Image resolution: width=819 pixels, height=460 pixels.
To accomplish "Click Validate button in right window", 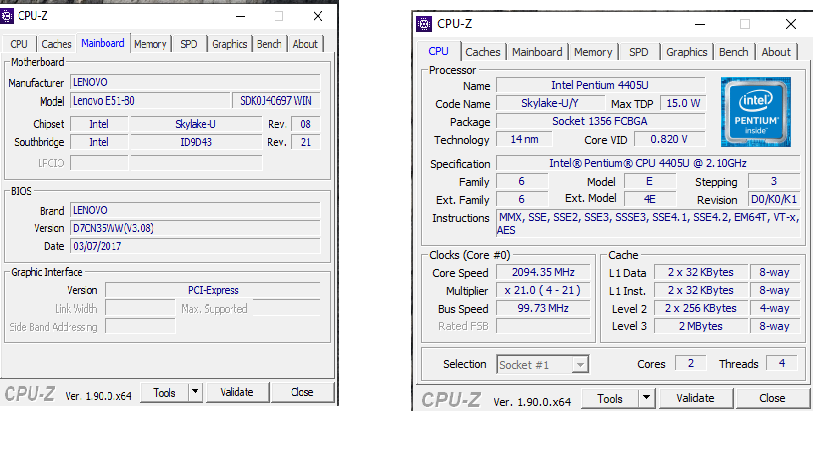I will point(695,398).
